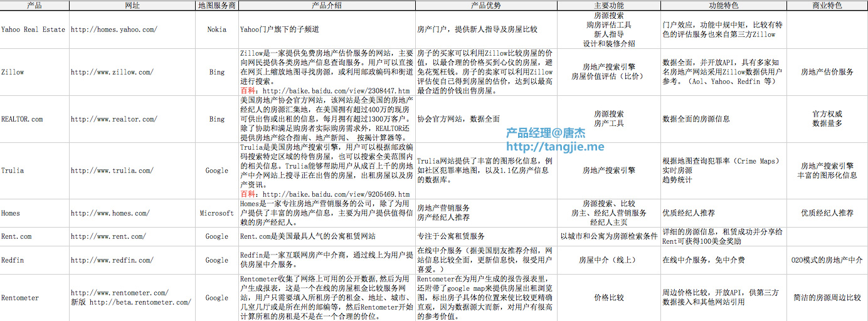This screenshot has width=868, height=321.
Task: Select Google in the Trulia row
Action: [x=217, y=171]
